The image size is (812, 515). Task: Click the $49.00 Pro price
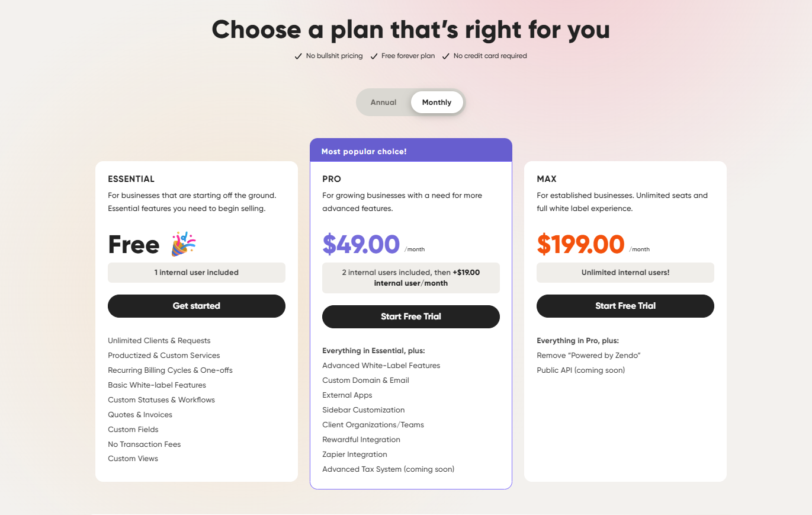coord(361,244)
